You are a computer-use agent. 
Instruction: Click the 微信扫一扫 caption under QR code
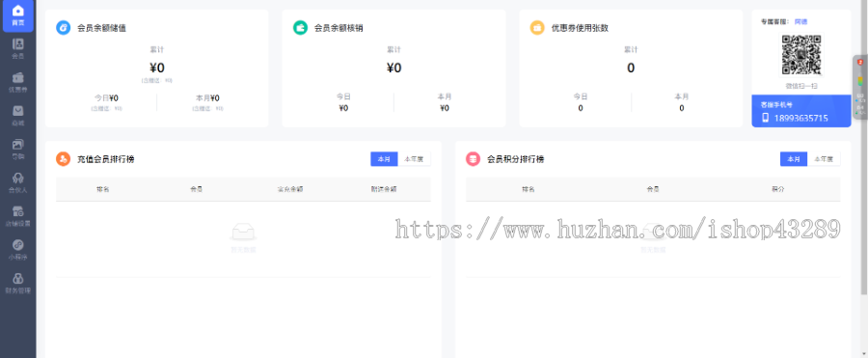801,86
